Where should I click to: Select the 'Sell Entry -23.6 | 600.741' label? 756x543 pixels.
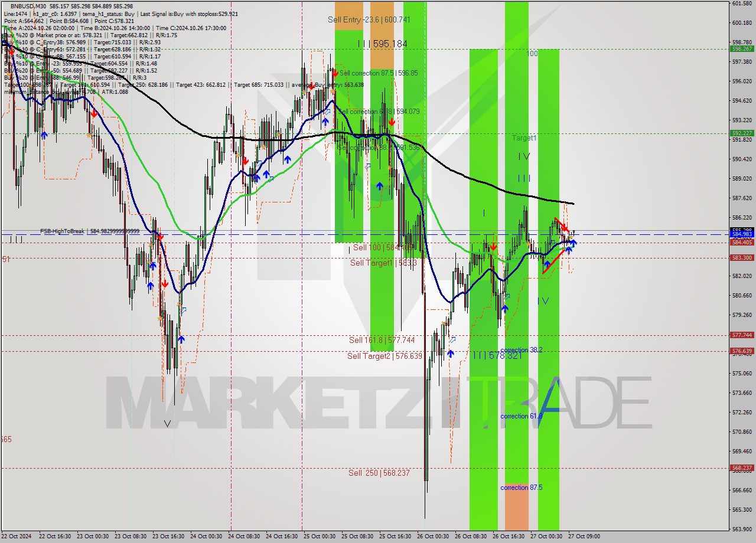point(369,19)
